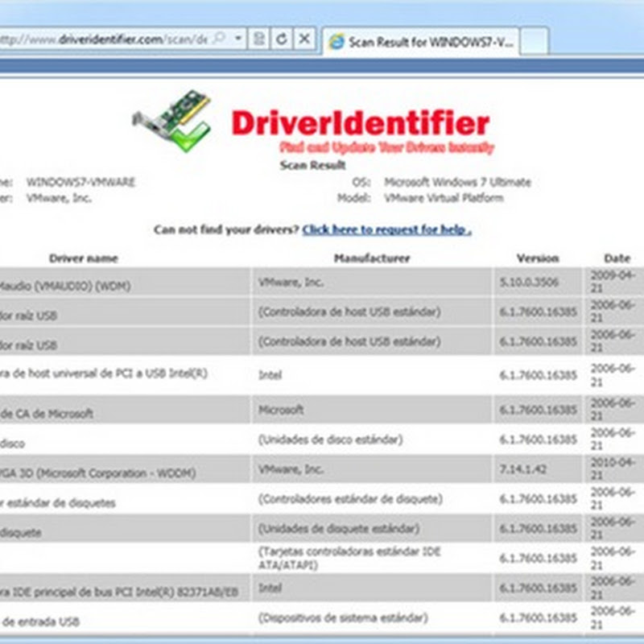
Task: Click the 2009-04-21 date cell
Action: 613,283
